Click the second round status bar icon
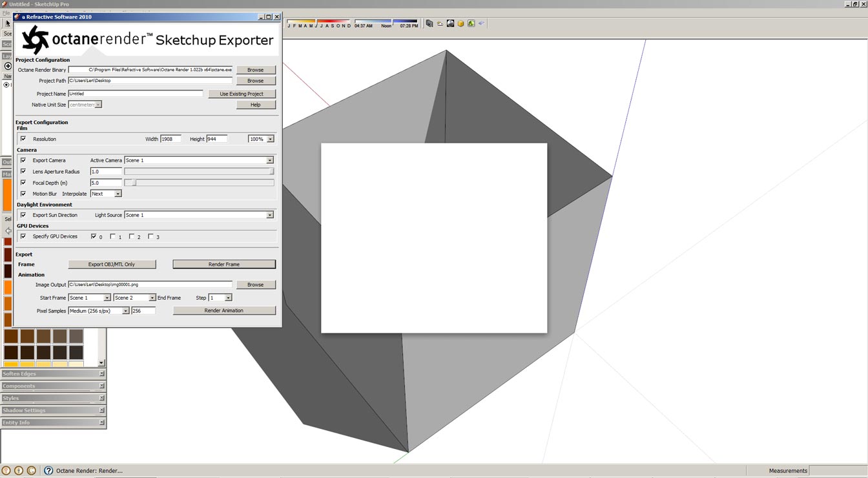This screenshot has height=478, width=868. tap(19, 471)
